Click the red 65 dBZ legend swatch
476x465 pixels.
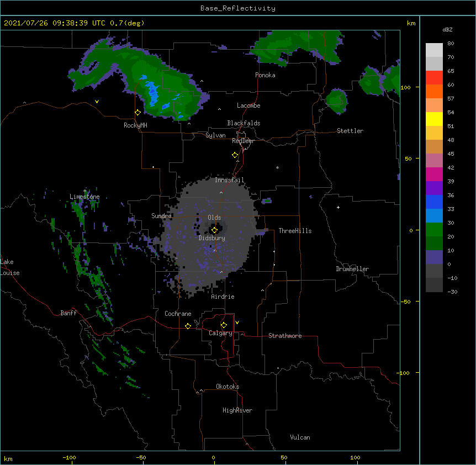click(434, 78)
